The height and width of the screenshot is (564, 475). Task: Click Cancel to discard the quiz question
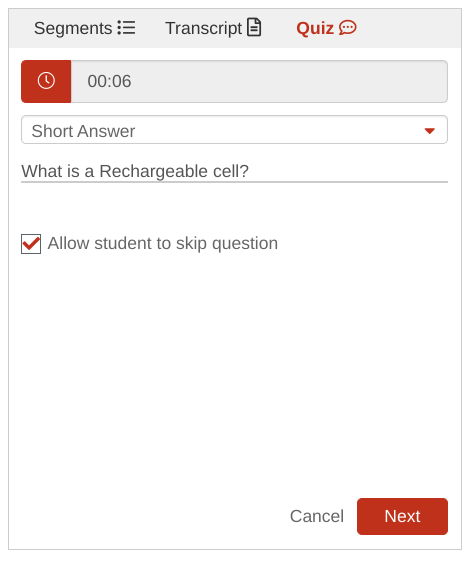click(x=317, y=516)
